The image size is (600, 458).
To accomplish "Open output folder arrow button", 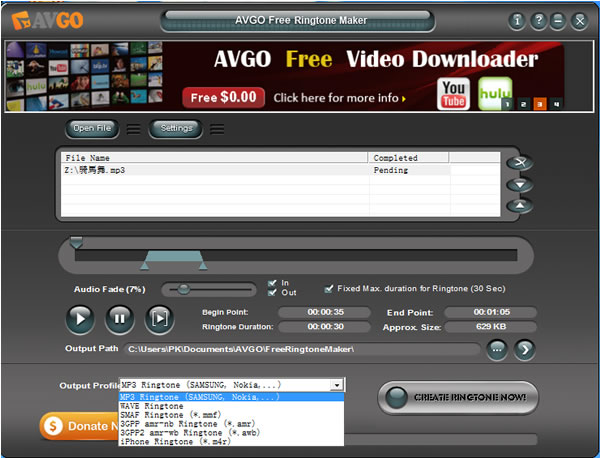I will (525, 349).
